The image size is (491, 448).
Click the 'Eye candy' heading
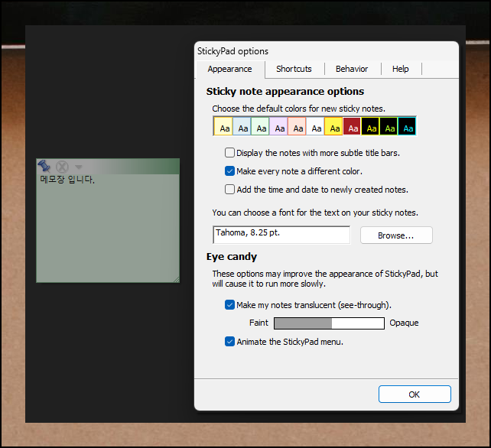coord(232,257)
